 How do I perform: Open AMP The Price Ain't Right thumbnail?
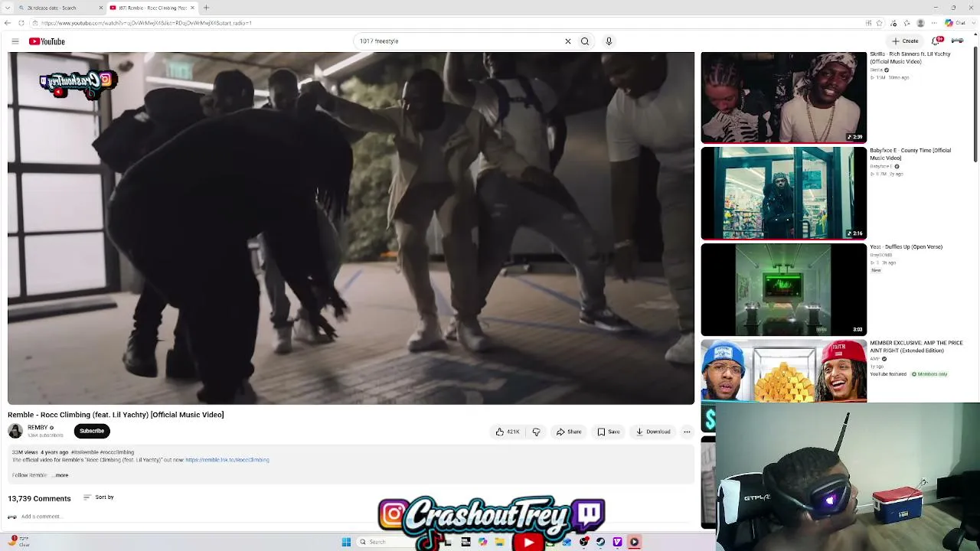tap(784, 371)
